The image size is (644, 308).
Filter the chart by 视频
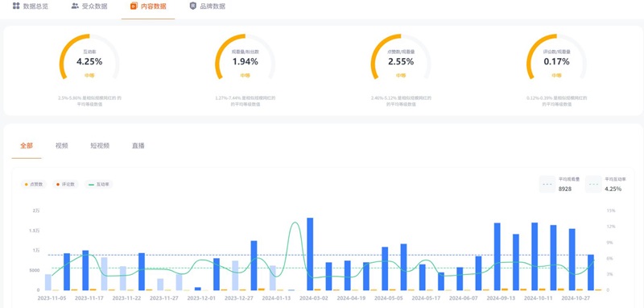tap(62, 146)
